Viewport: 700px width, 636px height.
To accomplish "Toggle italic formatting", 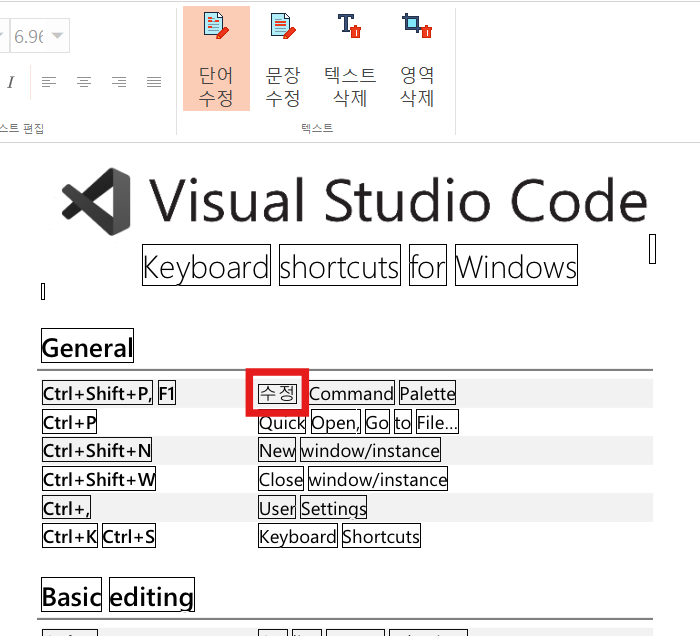I will (11, 82).
